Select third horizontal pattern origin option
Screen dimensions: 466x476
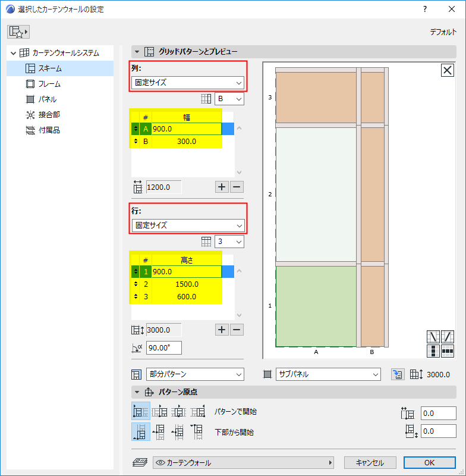tap(178, 412)
